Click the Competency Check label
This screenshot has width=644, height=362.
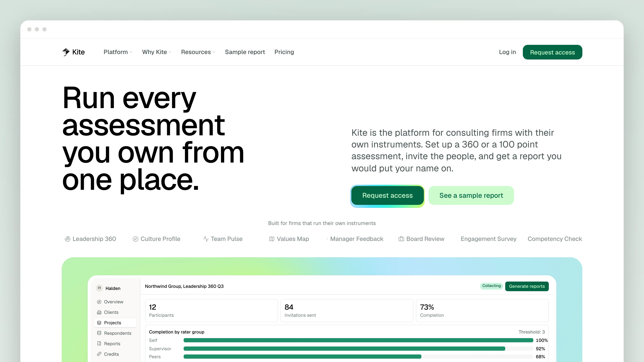tap(555, 239)
